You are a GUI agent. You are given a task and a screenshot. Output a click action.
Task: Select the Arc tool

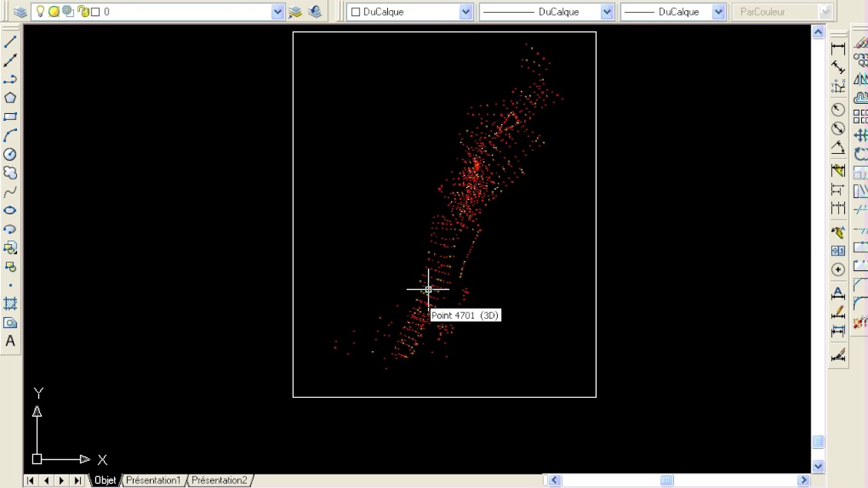click(10, 136)
